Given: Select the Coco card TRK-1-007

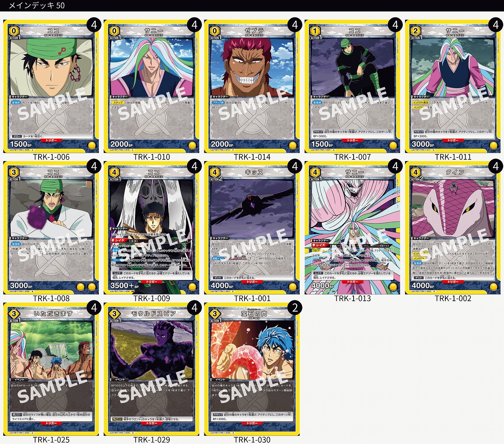Looking at the screenshot, I should coord(352,87).
